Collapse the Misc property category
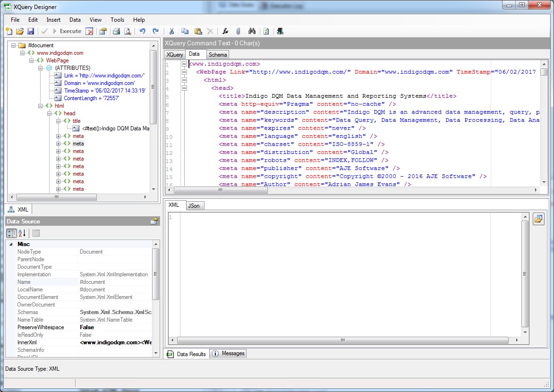Screen dimensions: 554x392 tap(11, 244)
